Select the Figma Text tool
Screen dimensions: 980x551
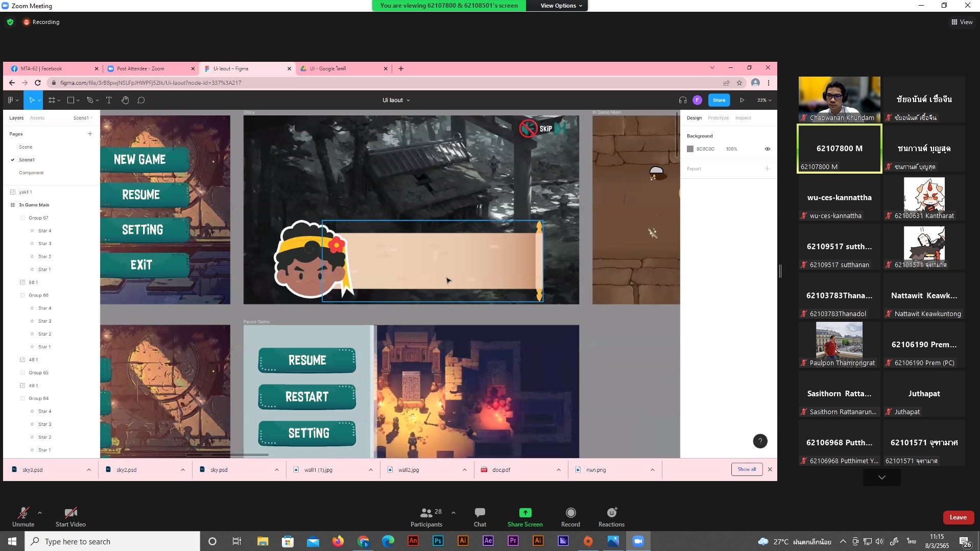coord(109,100)
